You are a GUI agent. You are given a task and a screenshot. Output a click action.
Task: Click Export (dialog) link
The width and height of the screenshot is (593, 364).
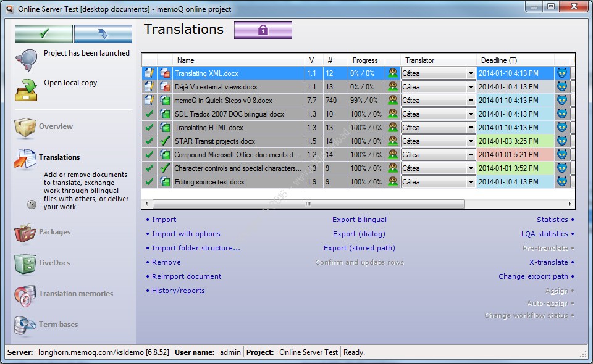[359, 234]
